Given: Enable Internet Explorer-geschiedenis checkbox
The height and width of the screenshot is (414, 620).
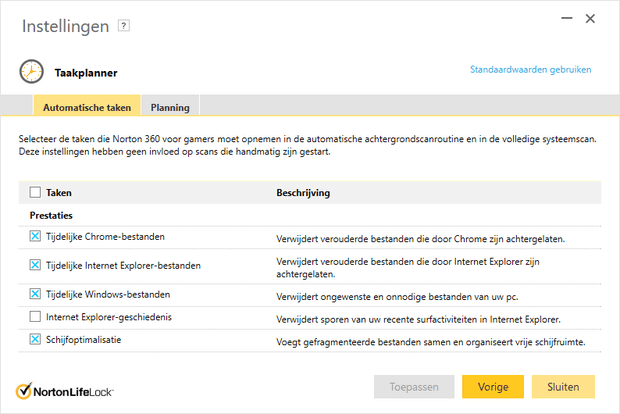Looking at the screenshot, I should (x=35, y=317).
